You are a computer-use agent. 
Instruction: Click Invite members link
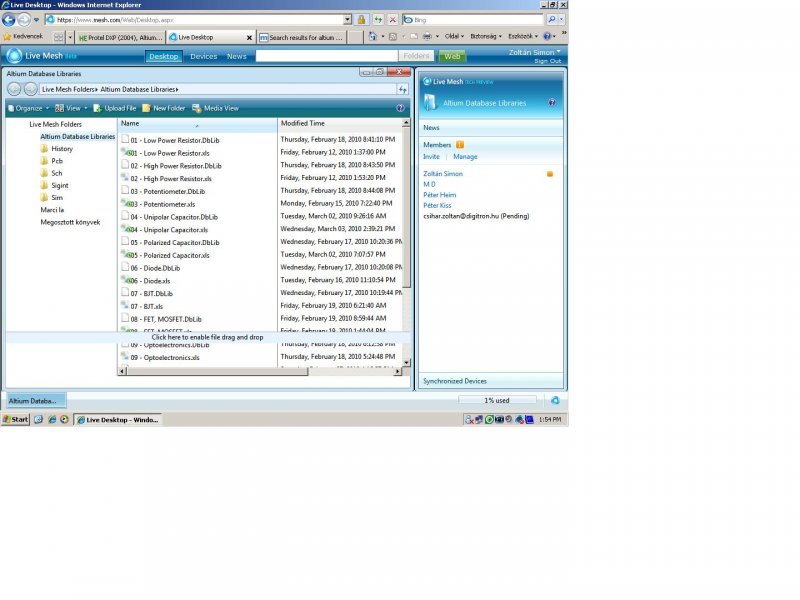(431, 157)
